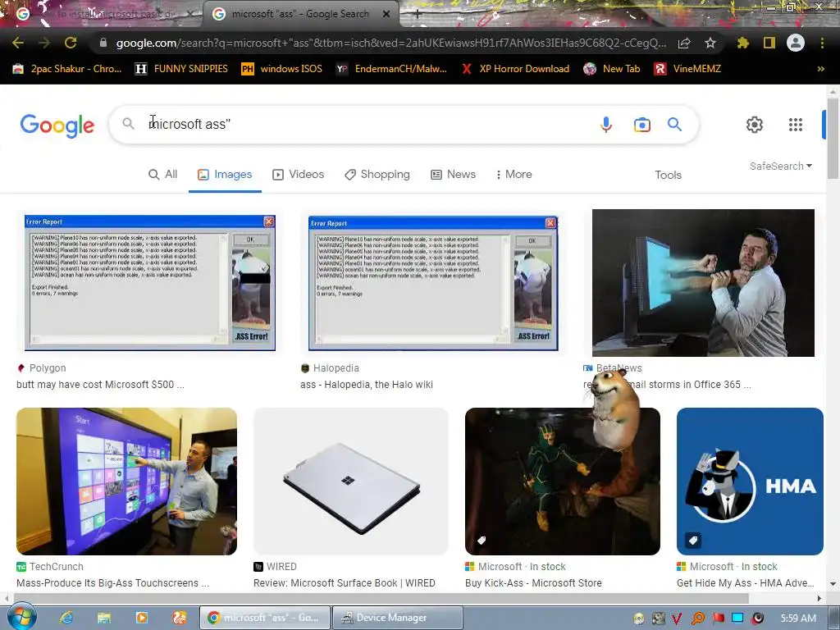The height and width of the screenshot is (630, 840).
Task: Click 'ass - Halopedia, the Halo wiki' caption
Action: [367, 385]
